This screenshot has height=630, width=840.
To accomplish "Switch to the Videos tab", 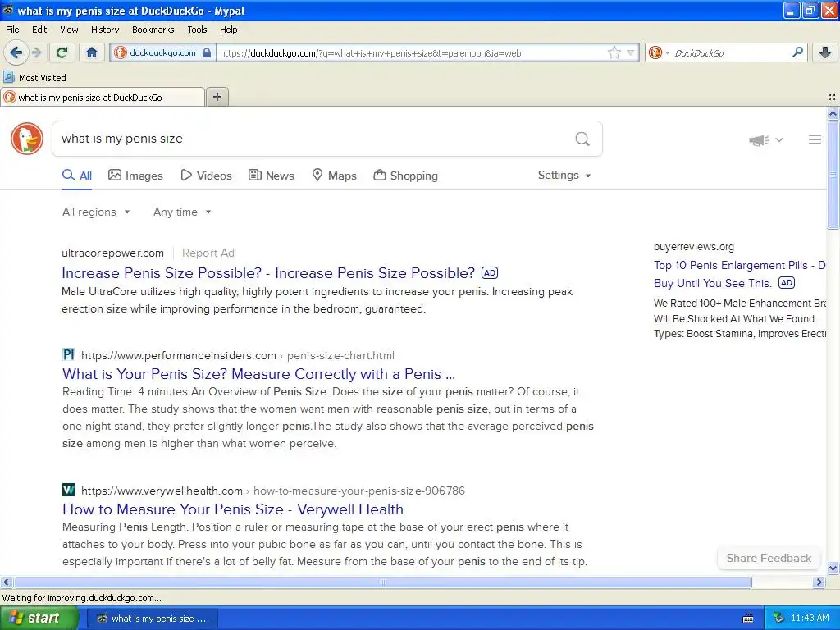I will (x=206, y=176).
